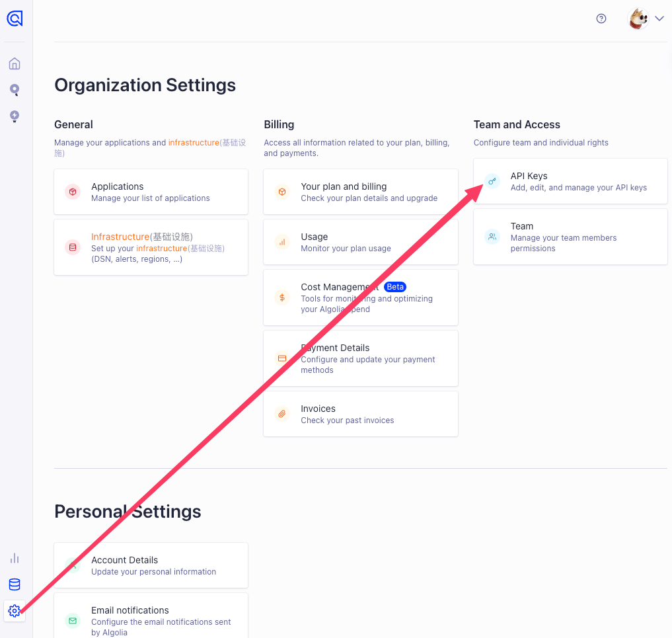
Task: Click the Email notifications envelope icon
Action: coord(73,620)
